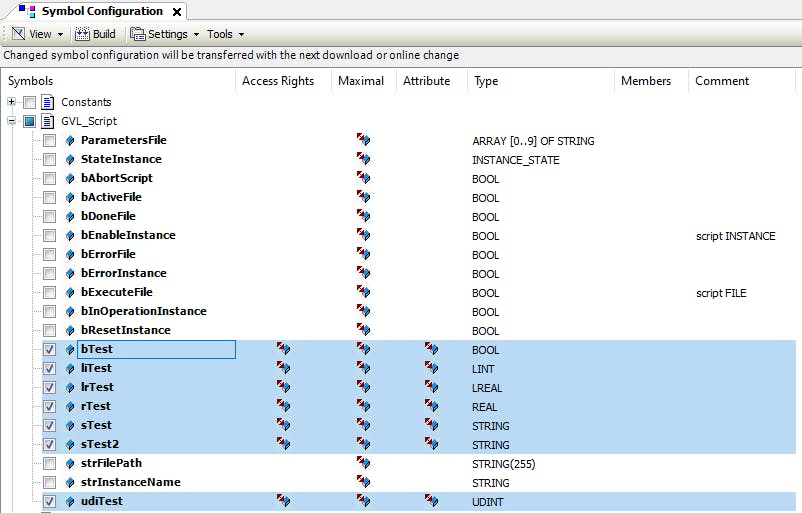The height and width of the screenshot is (513, 802).
Task: Expand the Constants tree node
Action: tap(12, 102)
